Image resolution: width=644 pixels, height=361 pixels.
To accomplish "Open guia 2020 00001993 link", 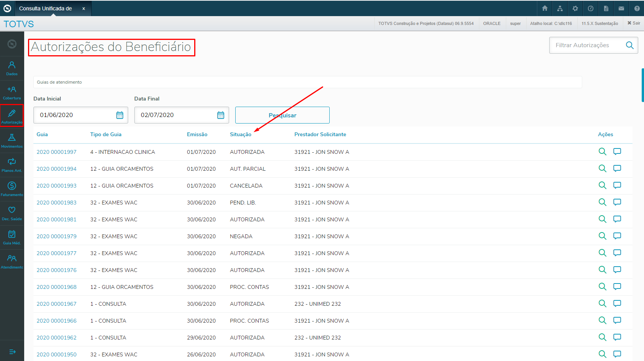I will click(x=56, y=186).
